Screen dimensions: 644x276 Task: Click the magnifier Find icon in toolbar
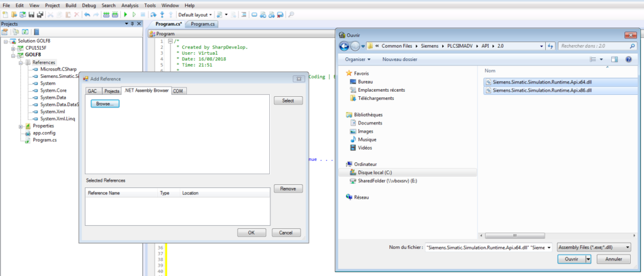click(291, 15)
